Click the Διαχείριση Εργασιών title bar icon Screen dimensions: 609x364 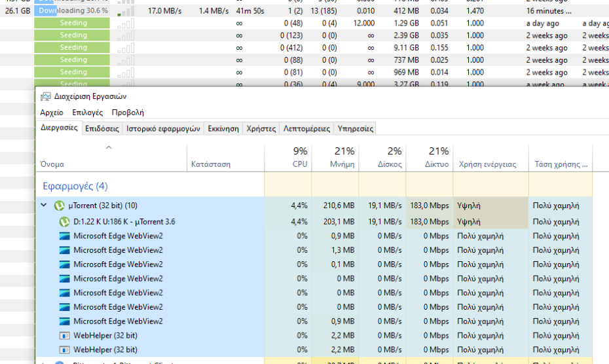45,97
